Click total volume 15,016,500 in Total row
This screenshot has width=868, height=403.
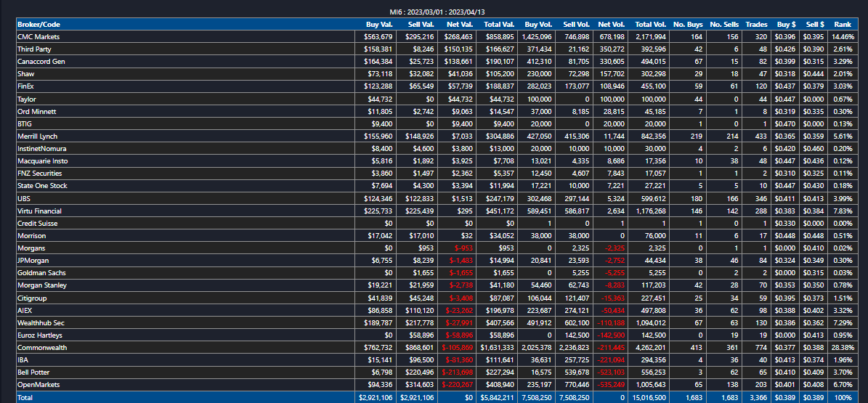tap(647, 397)
